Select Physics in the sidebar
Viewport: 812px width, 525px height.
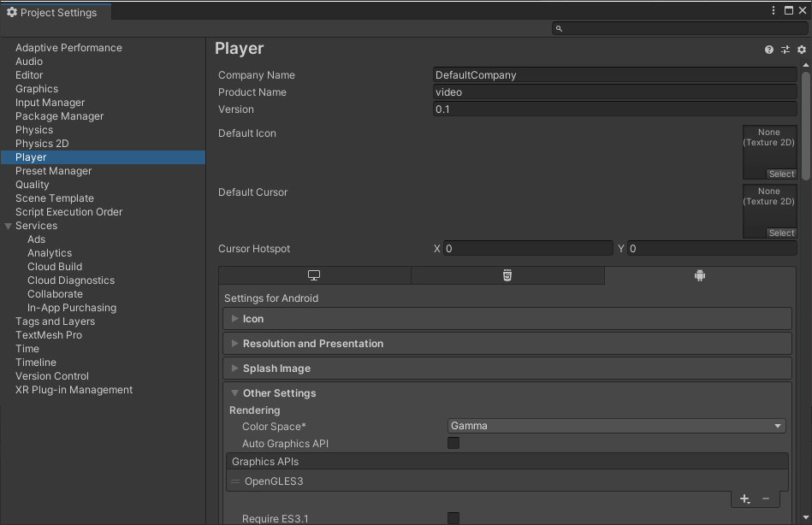point(34,130)
